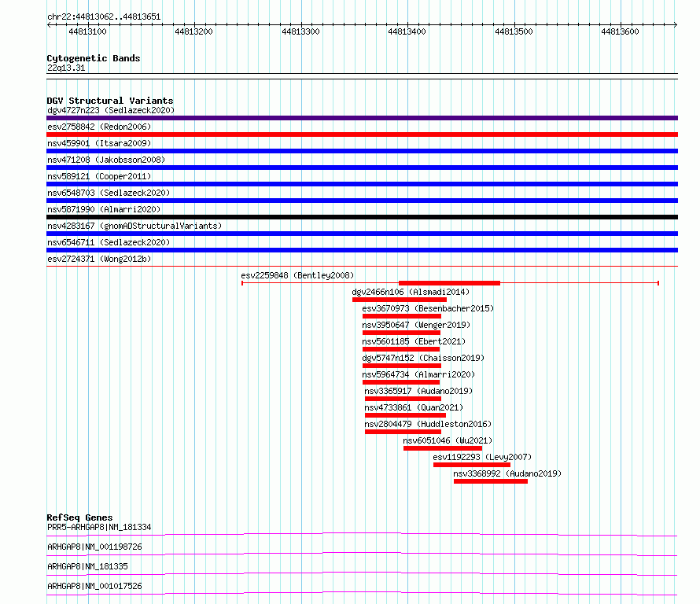Open nsv589121 (Cooper2011) variant entry
Viewport: 700px width, 604px height.
(x=99, y=176)
